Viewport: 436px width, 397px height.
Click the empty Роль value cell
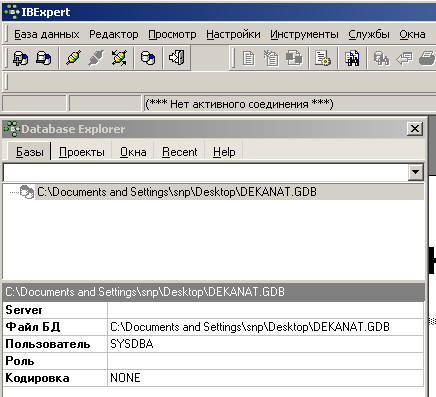(265, 361)
